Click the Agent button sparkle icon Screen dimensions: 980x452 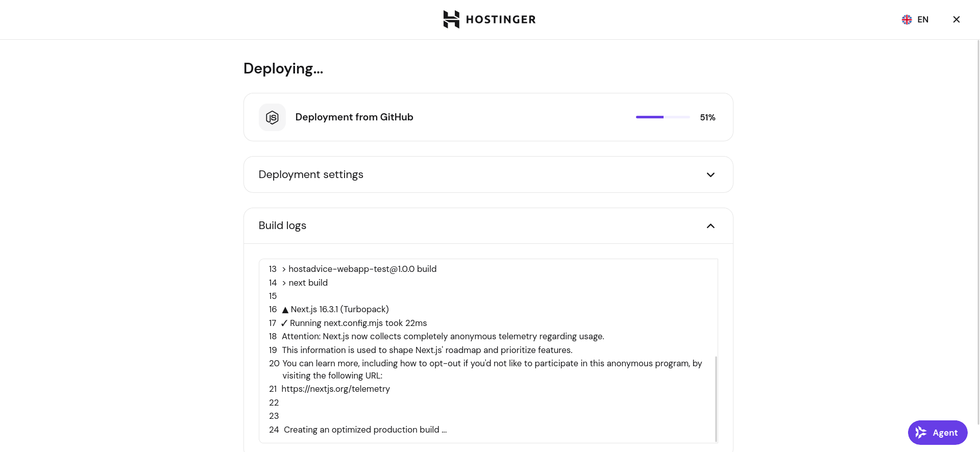pyautogui.click(x=921, y=433)
